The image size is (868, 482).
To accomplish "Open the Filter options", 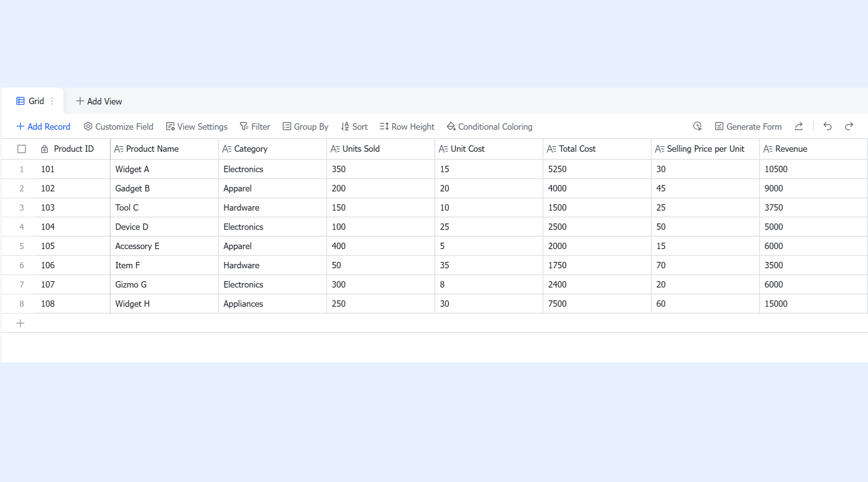I will click(255, 127).
